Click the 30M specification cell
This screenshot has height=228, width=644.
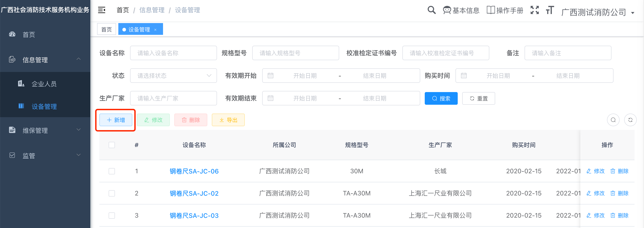tap(357, 171)
